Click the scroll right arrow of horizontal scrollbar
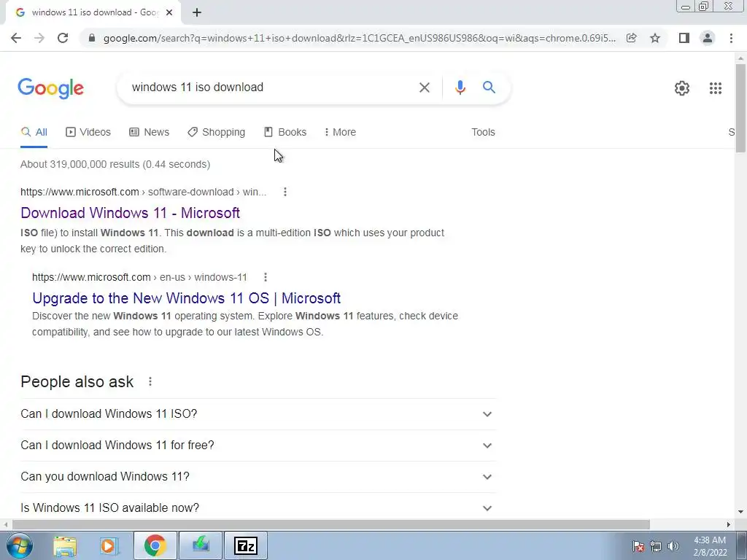 tap(729, 524)
